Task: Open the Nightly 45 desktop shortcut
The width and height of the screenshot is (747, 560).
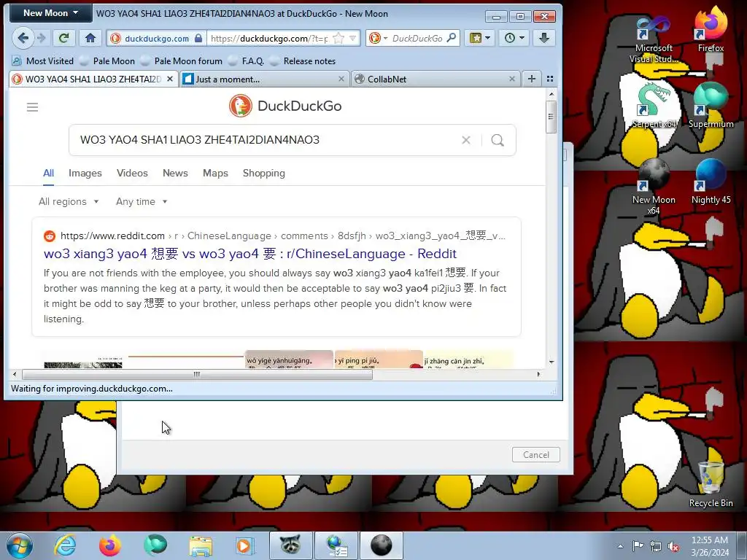Action: click(711, 182)
